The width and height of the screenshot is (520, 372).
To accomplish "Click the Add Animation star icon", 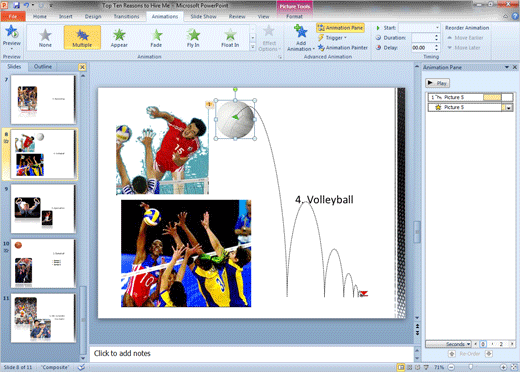I will (x=301, y=32).
